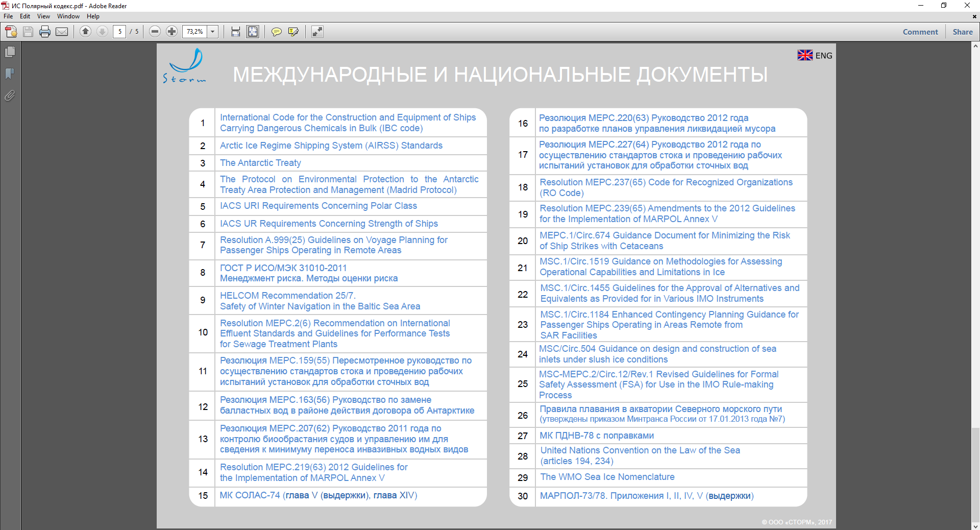Open Resolution MEPC.239(65) Amendments link

(x=667, y=213)
